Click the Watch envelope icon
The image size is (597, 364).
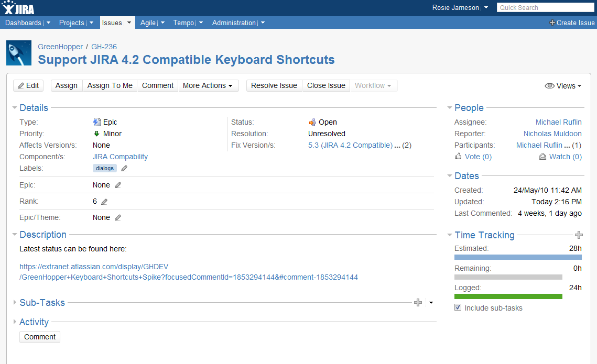click(543, 157)
